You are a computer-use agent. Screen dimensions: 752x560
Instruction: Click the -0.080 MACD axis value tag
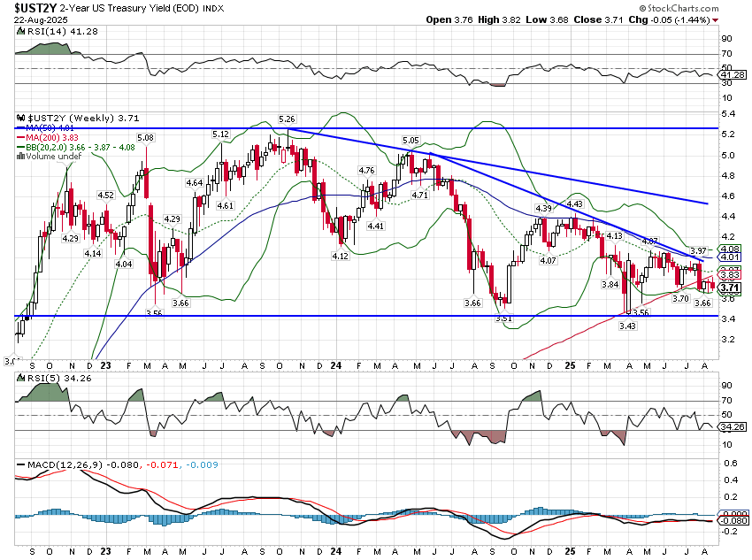coord(733,521)
